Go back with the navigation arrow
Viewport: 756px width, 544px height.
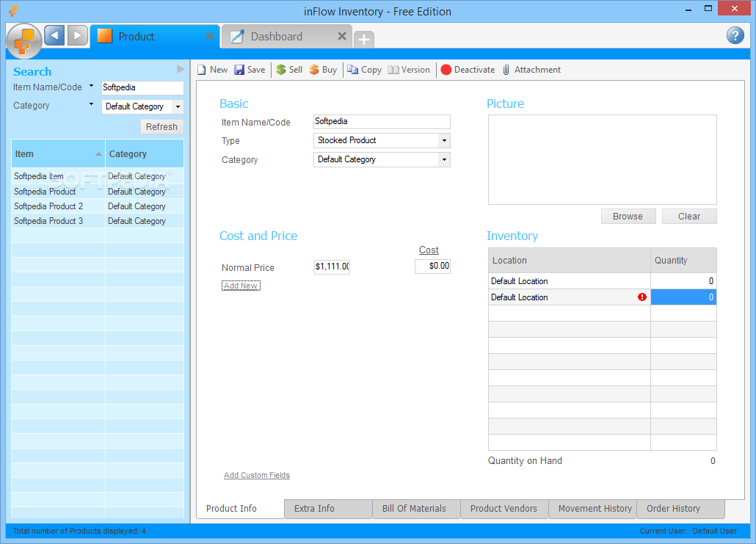click(x=54, y=35)
